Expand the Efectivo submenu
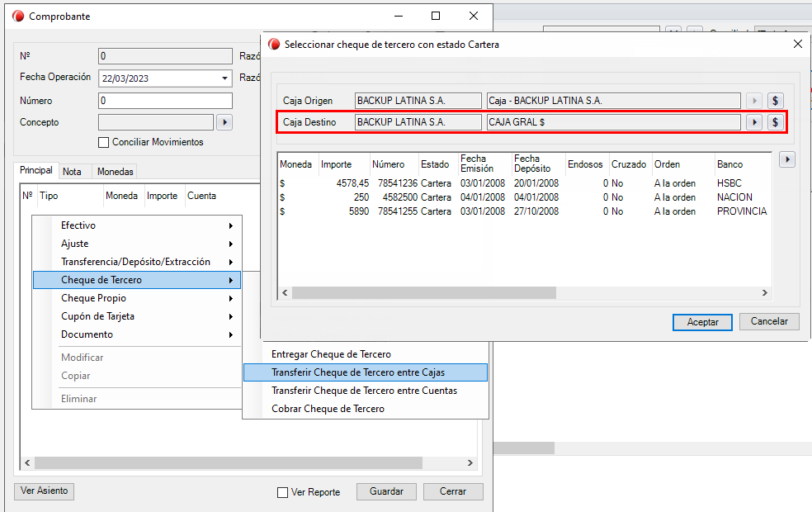 pos(137,225)
